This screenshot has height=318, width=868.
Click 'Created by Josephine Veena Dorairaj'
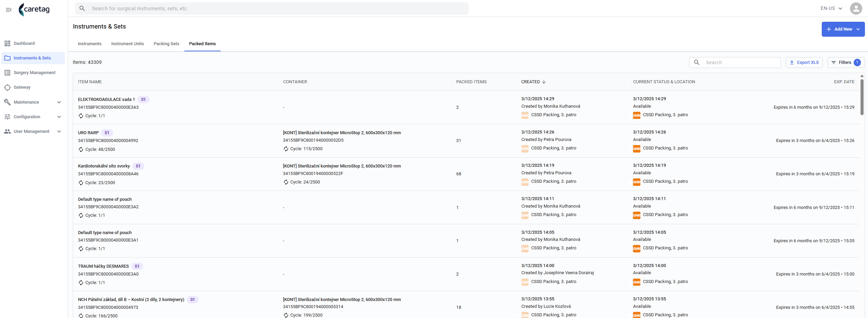(557, 273)
